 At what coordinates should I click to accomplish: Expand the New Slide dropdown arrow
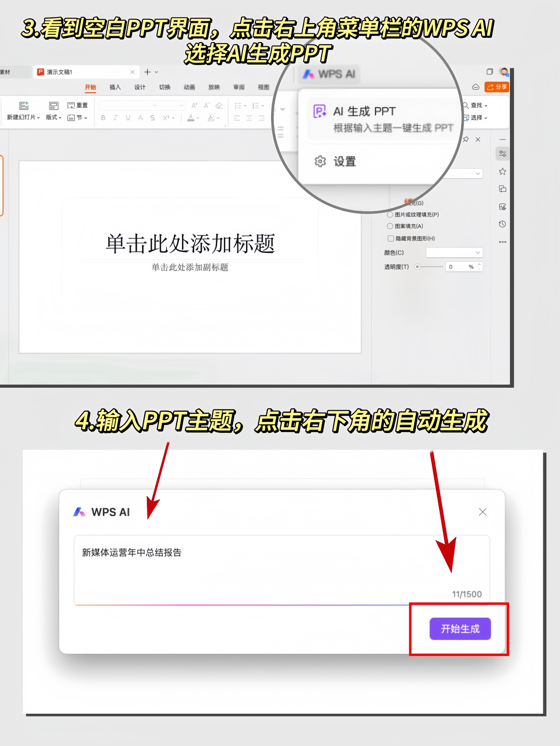(x=38, y=118)
